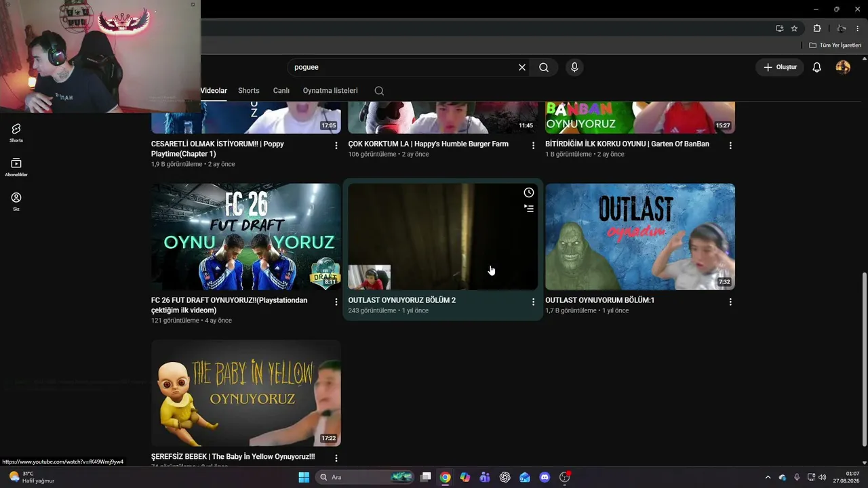The width and height of the screenshot is (868, 488).
Task: Open options menu for OUTLAST OYNUYORUM BÖLÜM:1
Action: (x=730, y=302)
